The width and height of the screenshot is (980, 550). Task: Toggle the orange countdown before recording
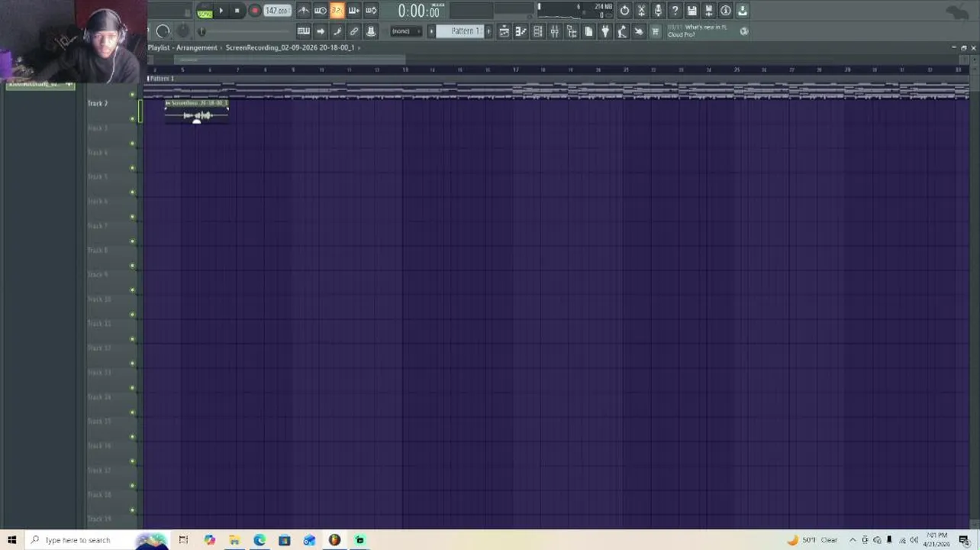[337, 11]
